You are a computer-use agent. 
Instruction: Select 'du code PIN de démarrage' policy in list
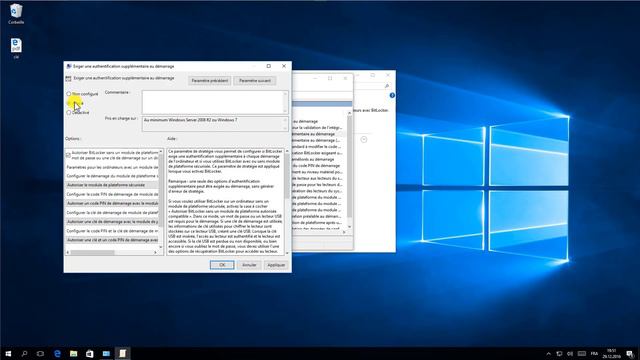(317, 166)
